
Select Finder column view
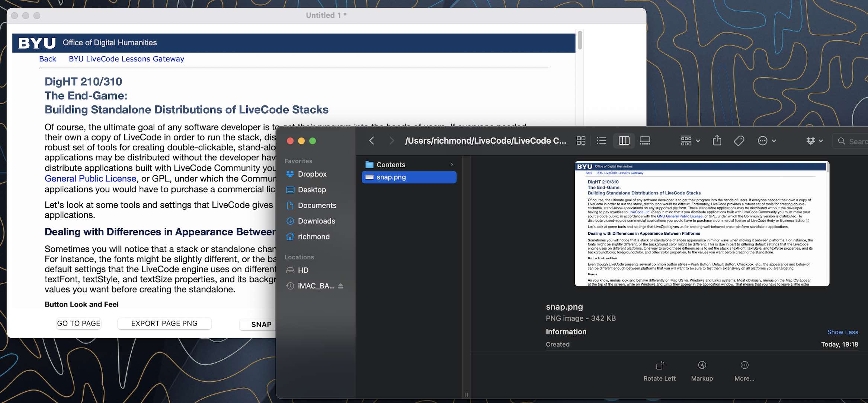(x=624, y=141)
